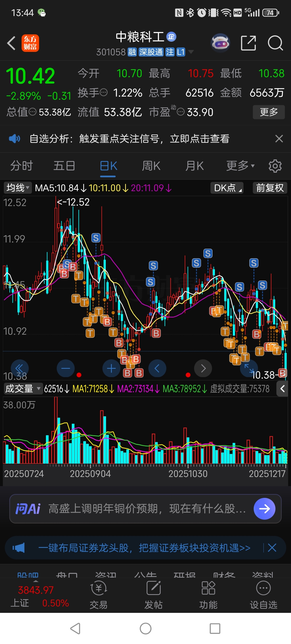291x644 pixels.
Task: Tap the 换手 info circle icon
Action: 104,92
